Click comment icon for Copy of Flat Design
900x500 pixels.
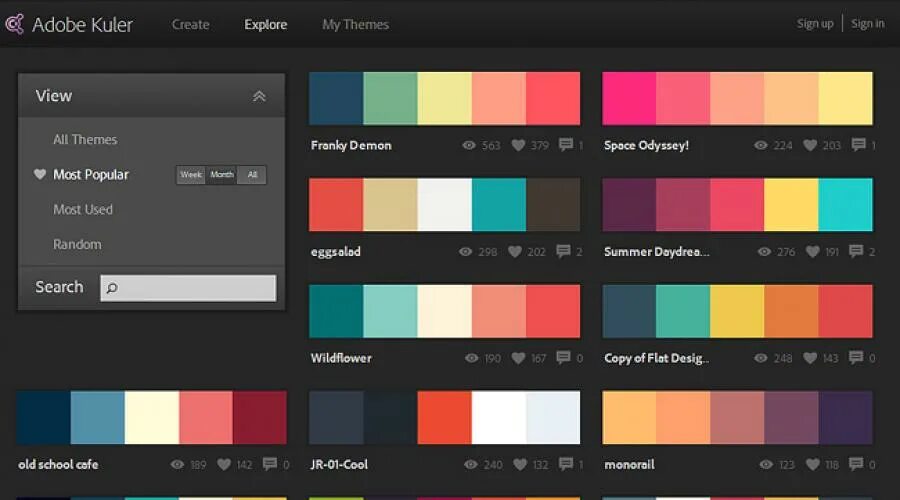(856, 358)
